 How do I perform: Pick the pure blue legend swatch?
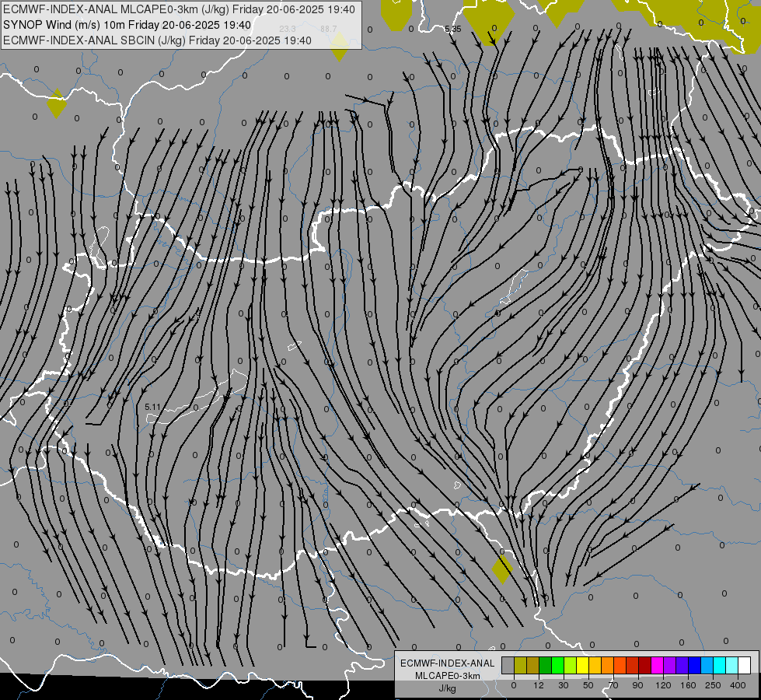pos(694,665)
